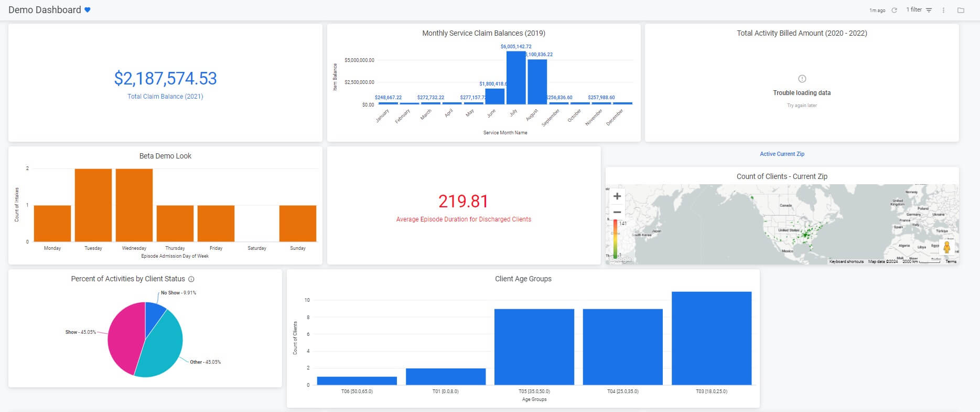Open the map's Terms link
This screenshot has width=980, height=412.
tap(951, 261)
